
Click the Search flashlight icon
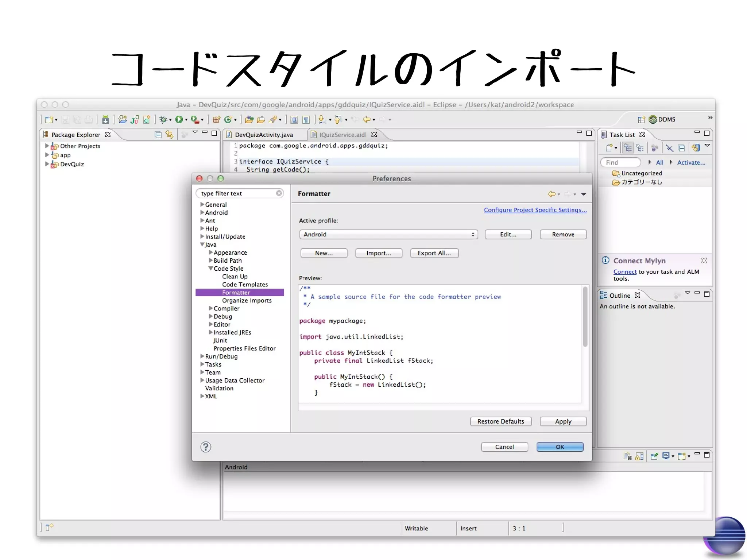273,119
